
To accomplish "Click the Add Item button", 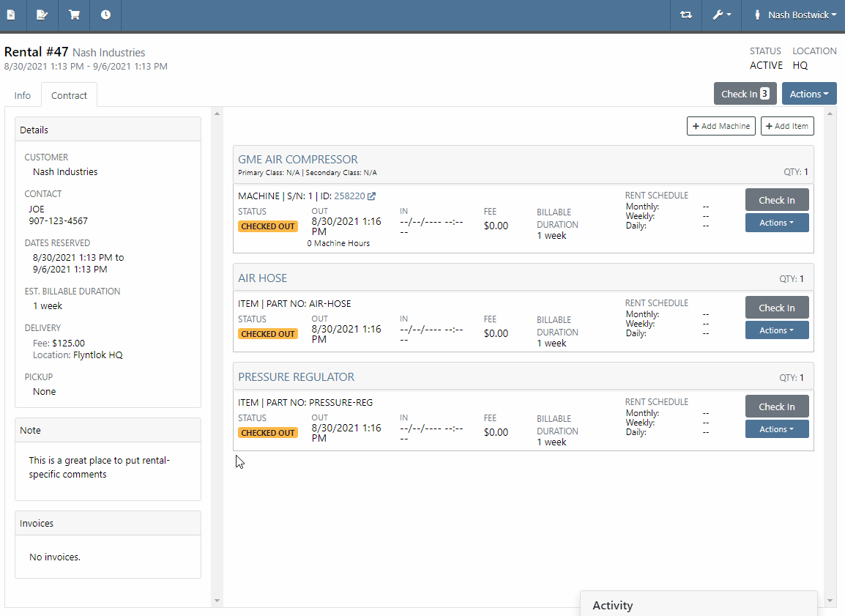I will tap(787, 126).
